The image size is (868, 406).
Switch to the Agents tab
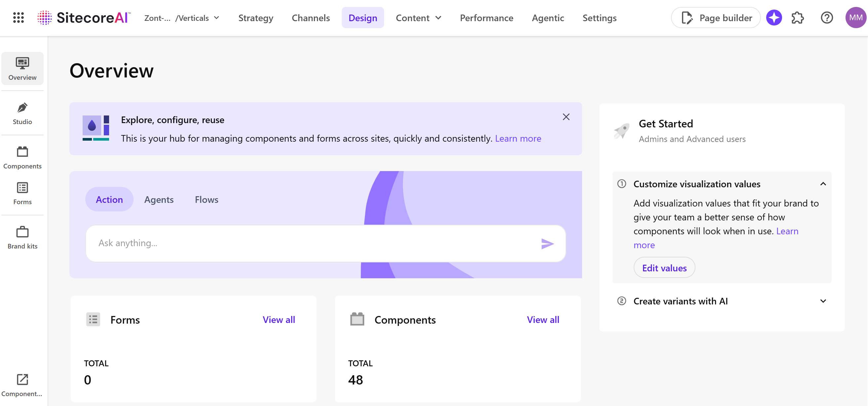159,199
